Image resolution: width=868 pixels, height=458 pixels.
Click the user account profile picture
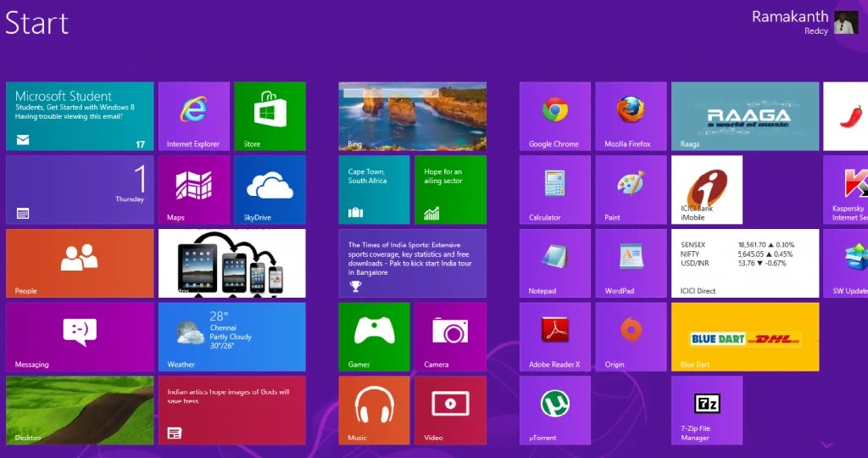(846, 23)
